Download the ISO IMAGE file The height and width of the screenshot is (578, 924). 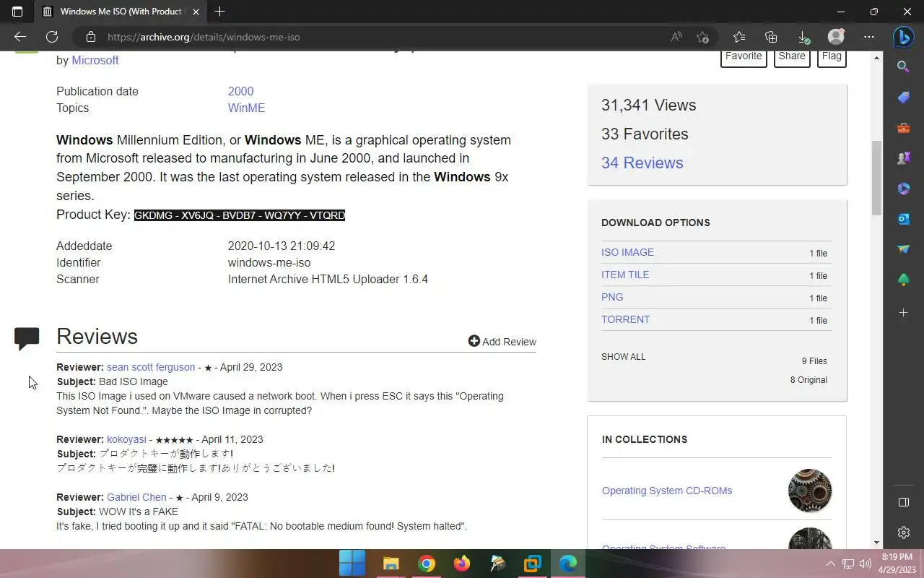click(x=627, y=252)
